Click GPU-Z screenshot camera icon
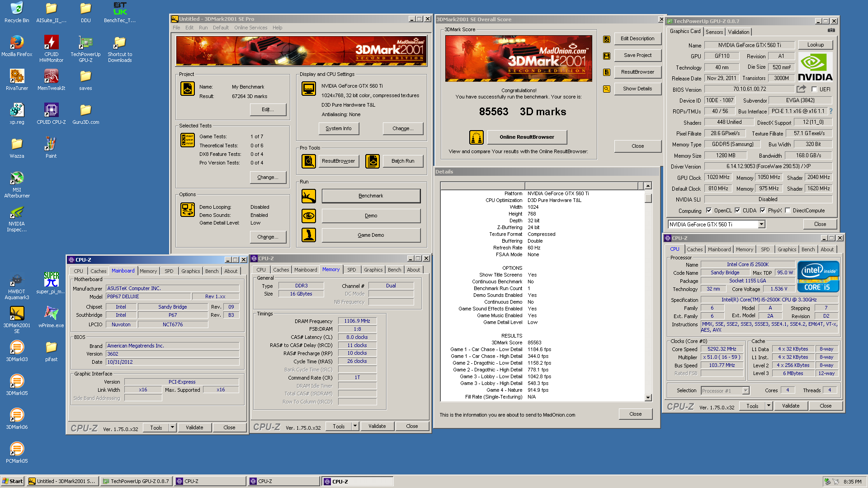Viewport: 868px width, 488px height. [x=831, y=30]
